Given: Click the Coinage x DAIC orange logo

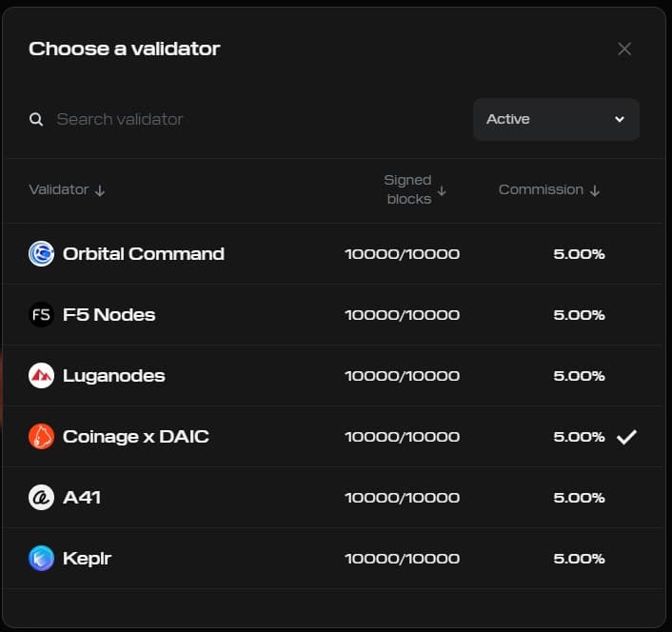Looking at the screenshot, I should pyautogui.click(x=41, y=437).
